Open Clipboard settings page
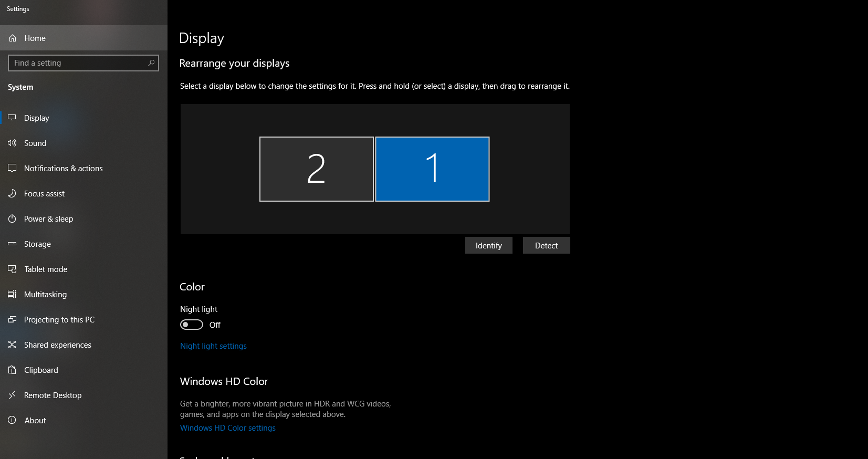Viewport: 868px width, 459px height. (83, 370)
